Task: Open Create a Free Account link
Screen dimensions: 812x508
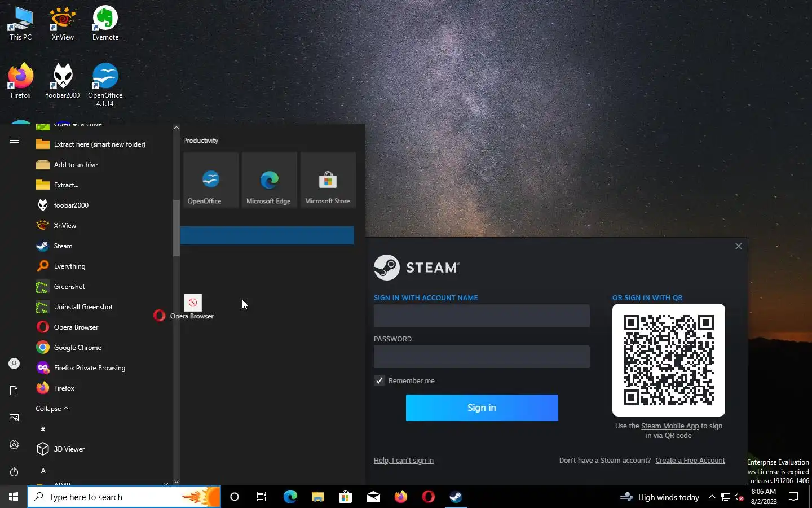Action: tap(690, 461)
